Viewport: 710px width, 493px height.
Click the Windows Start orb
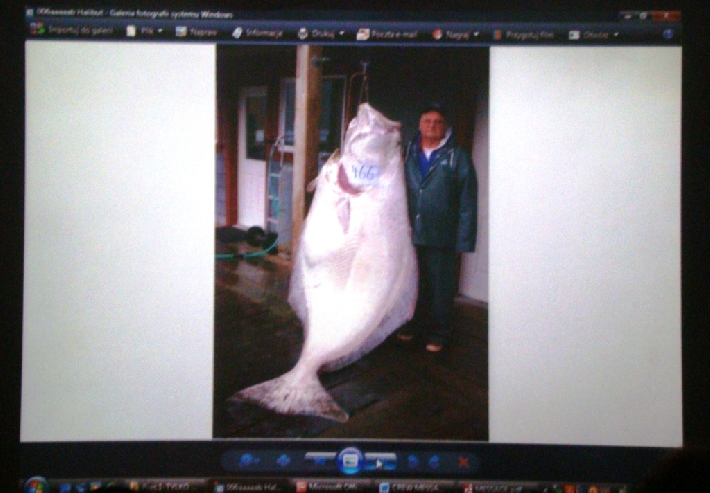[36, 486]
